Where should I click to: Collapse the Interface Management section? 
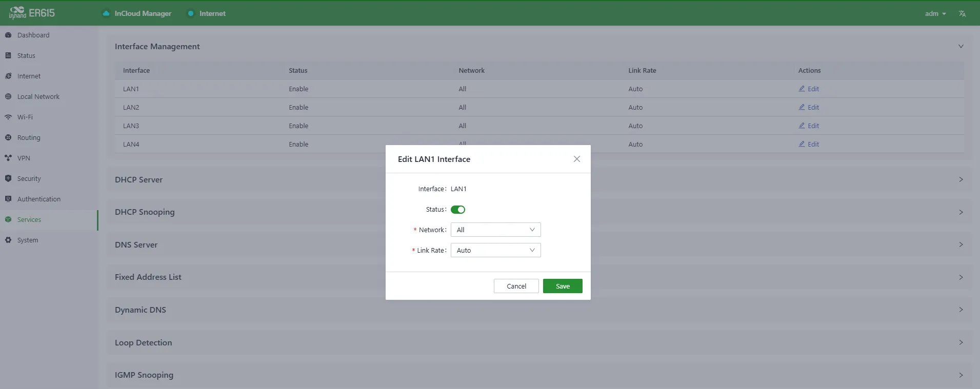pos(961,46)
